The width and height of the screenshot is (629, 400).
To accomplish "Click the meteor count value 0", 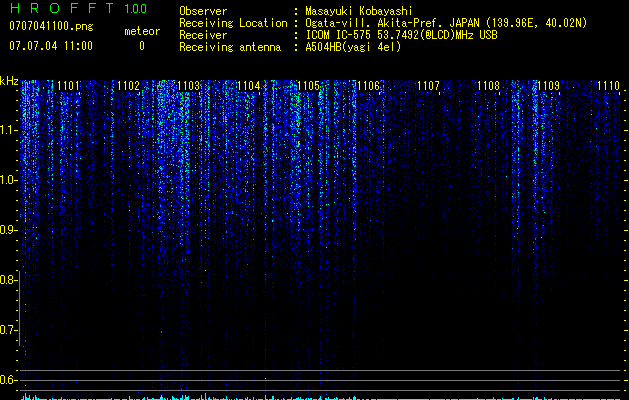I will [x=142, y=46].
